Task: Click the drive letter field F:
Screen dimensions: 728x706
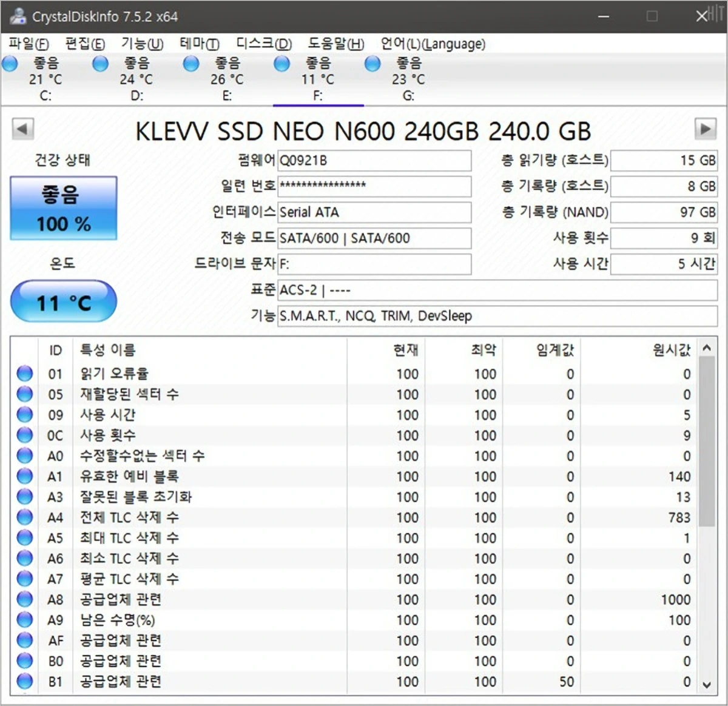Action: pyautogui.click(x=374, y=264)
